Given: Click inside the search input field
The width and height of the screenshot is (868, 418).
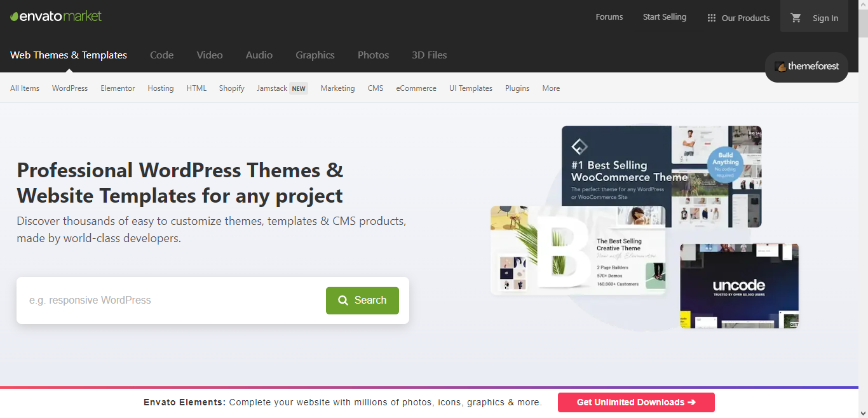Looking at the screenshot, I should (159, 300).
